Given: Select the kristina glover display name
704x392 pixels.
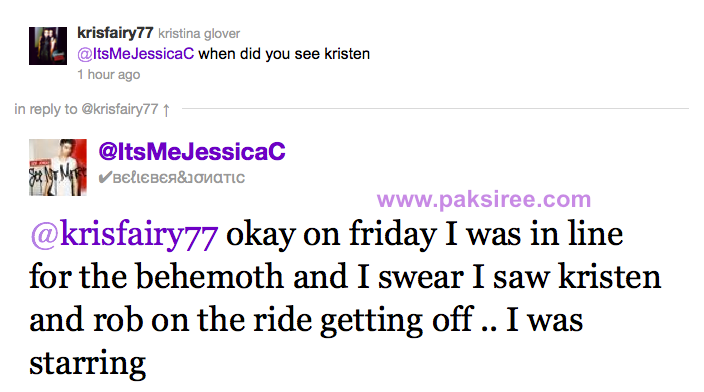Looking at the screenshot, I should (199, 34).
